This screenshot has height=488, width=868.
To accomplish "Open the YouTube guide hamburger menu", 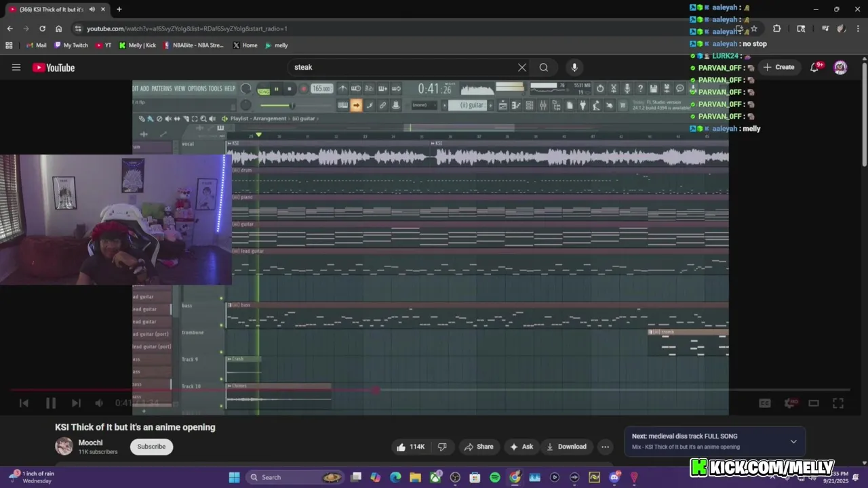I will [16, 67].
